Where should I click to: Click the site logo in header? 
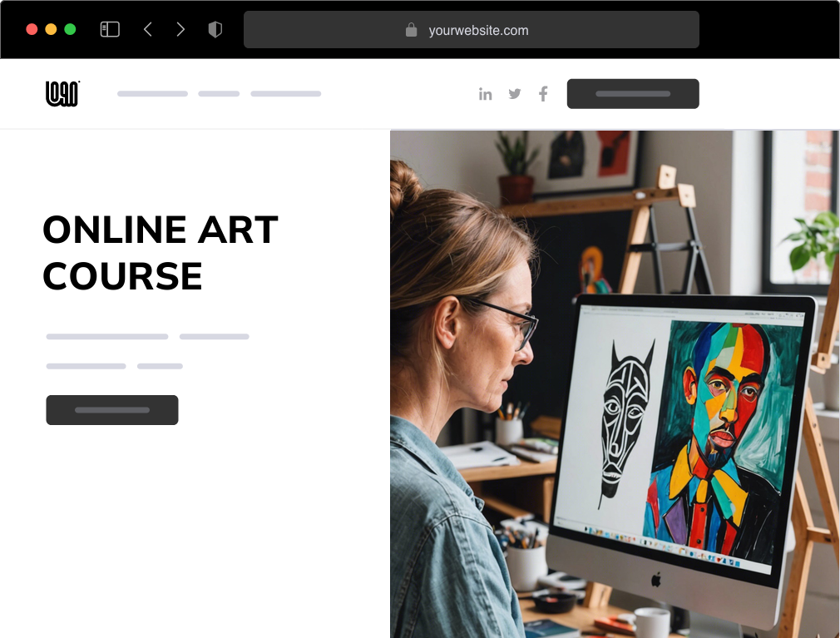click(x=62, y=94)
